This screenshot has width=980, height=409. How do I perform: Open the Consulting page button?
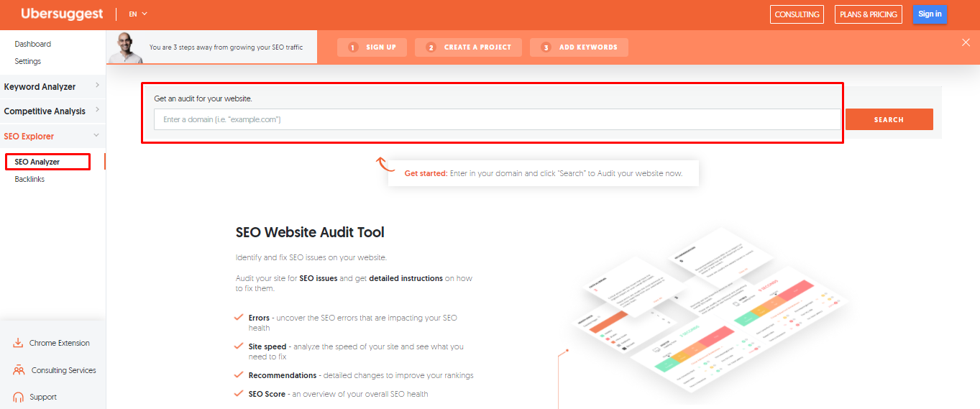coord(797,14)
